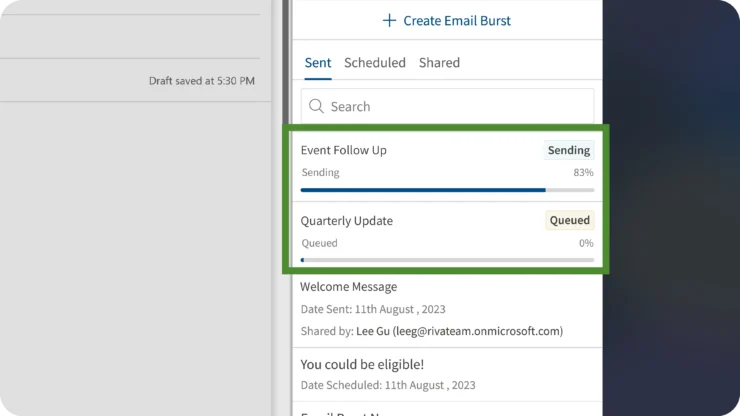Click the Create Email Burst label
This screenshot has height=416, width=740.
(x=457, y=20)
